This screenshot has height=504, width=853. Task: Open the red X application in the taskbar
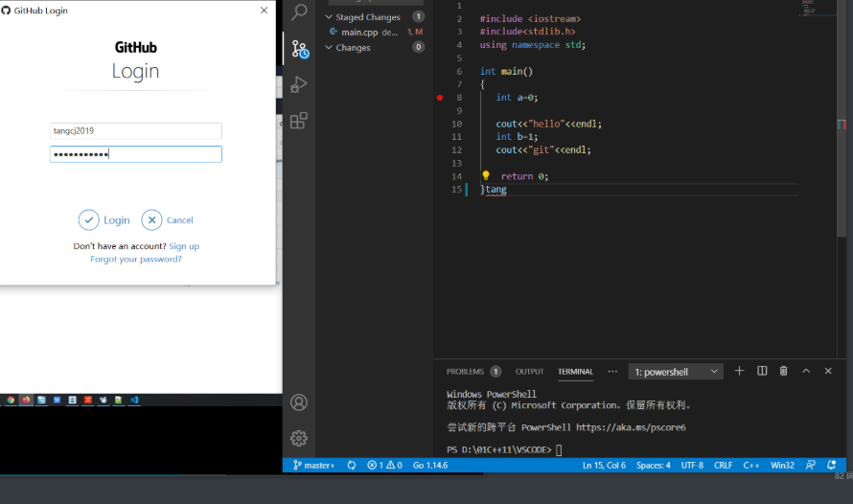[87, 401]
